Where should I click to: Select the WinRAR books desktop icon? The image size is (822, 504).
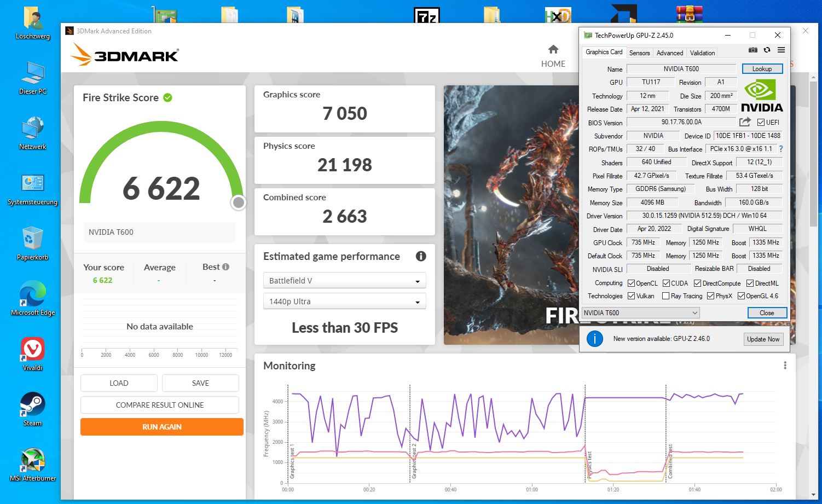pos(689,14)
